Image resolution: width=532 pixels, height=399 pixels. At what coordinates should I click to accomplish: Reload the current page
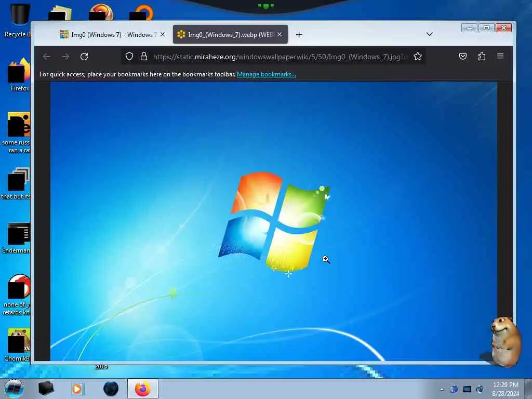pos(84,57)
